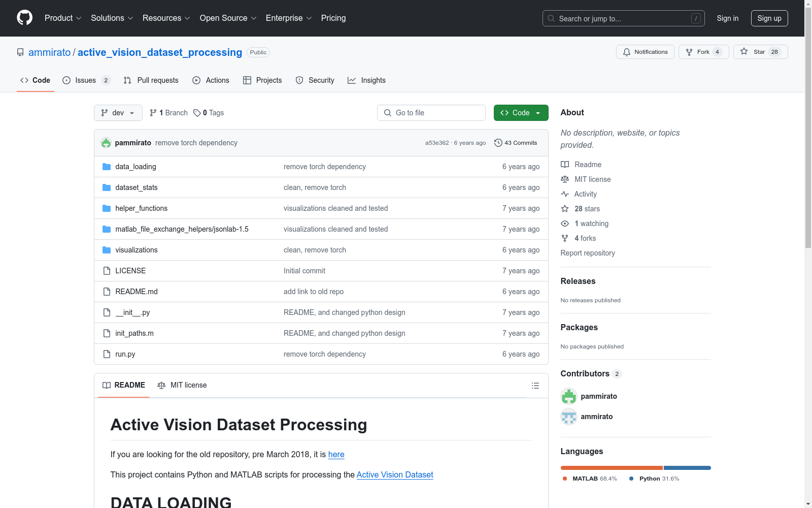This screenshot has width=812, height=508.
Task: Open the Projects tab
Action: (x=262, y=80)
